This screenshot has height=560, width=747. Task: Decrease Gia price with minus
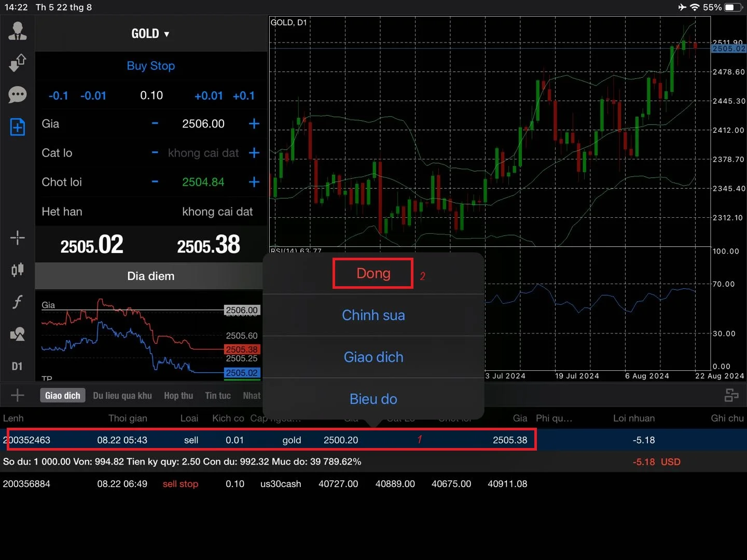pos(155,123)
